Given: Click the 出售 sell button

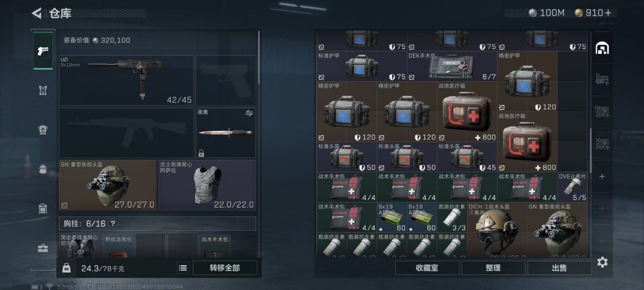Looking at the screenshot, I should coord(559,268).
